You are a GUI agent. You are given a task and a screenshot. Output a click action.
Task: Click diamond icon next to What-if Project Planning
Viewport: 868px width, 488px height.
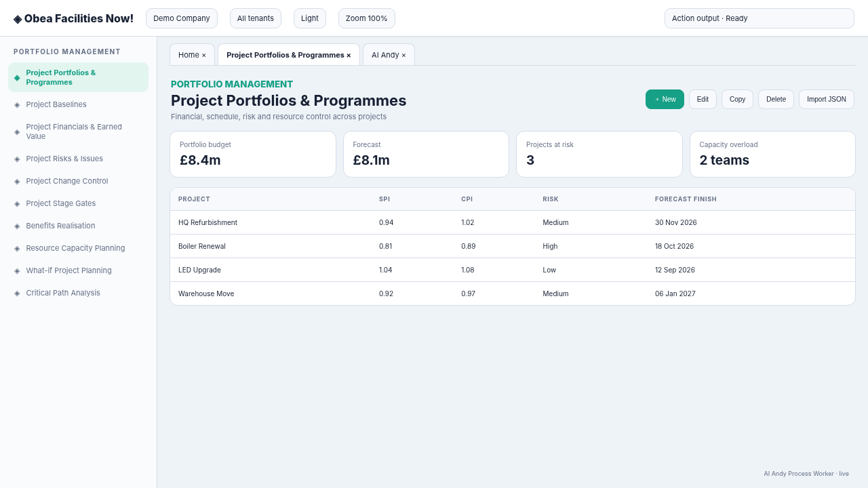(x=17, y=270)
